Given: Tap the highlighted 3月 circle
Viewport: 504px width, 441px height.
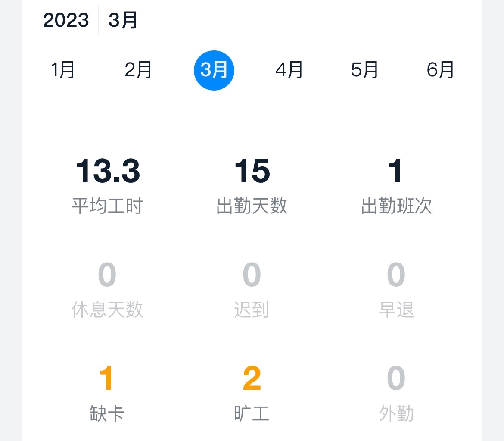Looking at the screenshot, I should 214,70.
